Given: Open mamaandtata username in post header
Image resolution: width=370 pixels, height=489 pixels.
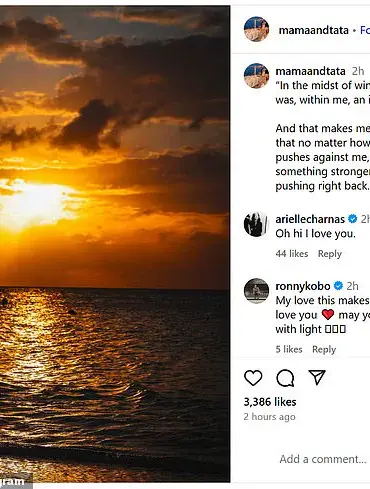Looking at the screenshot, I should click(x=313, y=30).
